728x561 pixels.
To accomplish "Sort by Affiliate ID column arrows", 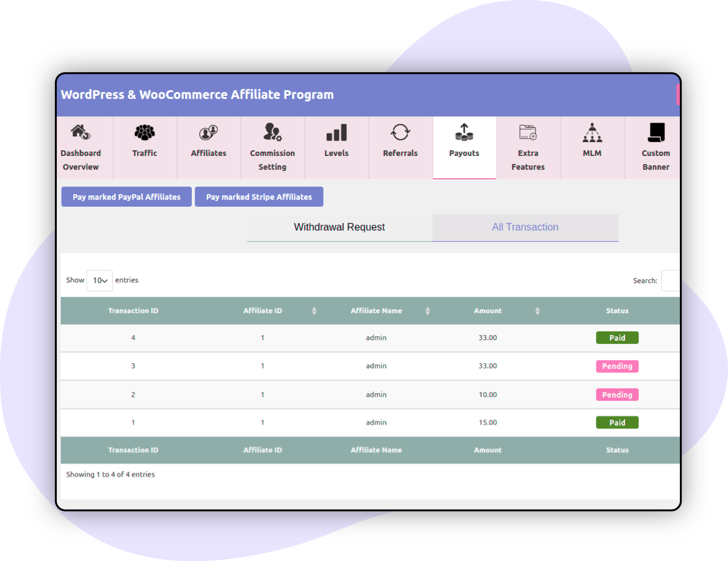I will pyautogui.click(x=314, y=311).
